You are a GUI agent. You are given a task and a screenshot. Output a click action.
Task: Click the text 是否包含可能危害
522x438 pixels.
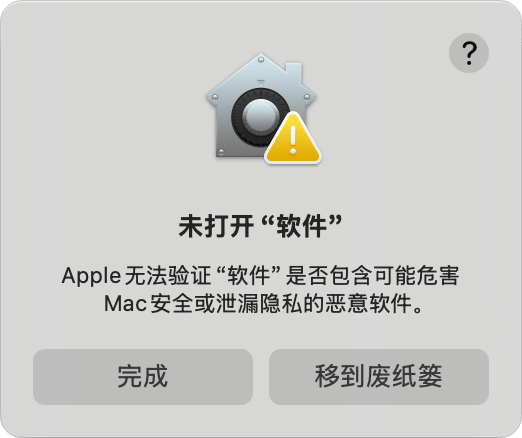(x=373, y=276)
